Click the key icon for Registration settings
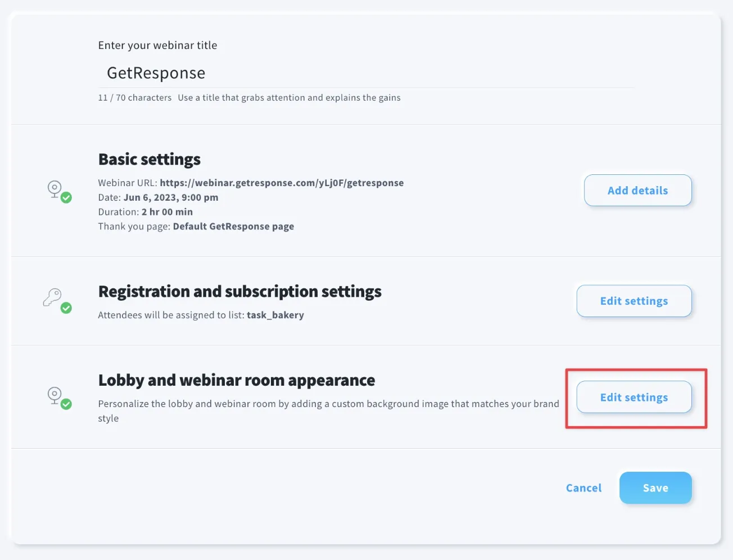The height and width of the screenshot is (560, 733). [52, 297]
